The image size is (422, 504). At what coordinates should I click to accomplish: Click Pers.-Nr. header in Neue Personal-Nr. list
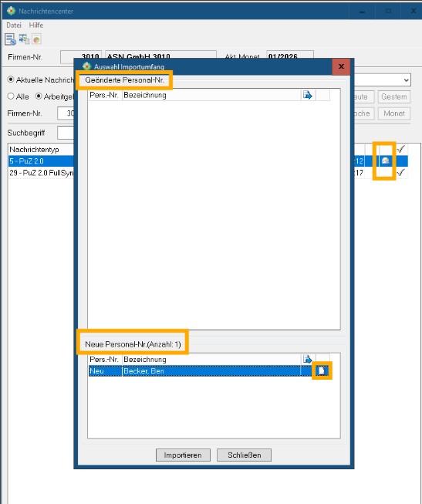(x=104, y=360)
